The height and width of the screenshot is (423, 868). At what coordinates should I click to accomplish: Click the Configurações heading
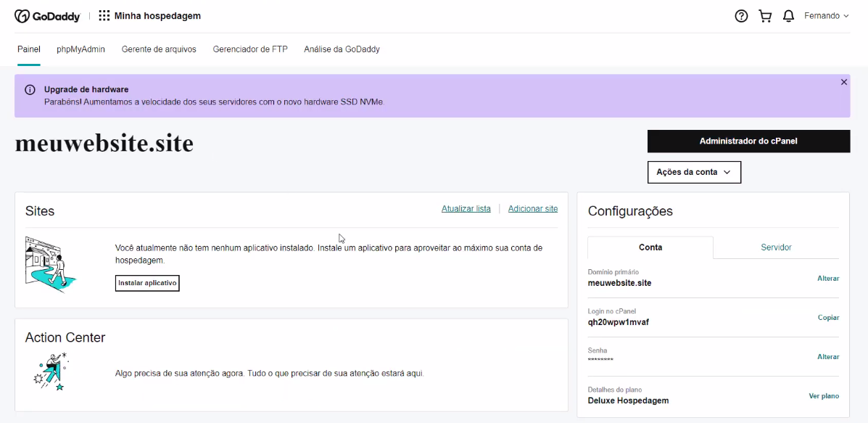point(631,211)
